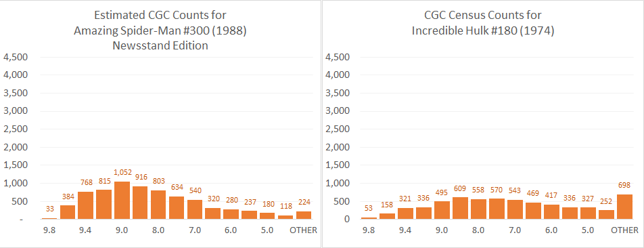Click the Amazing Spider-Man #300 chart title
The width and height of the screenshot is (644, 248).
(160, 30)
